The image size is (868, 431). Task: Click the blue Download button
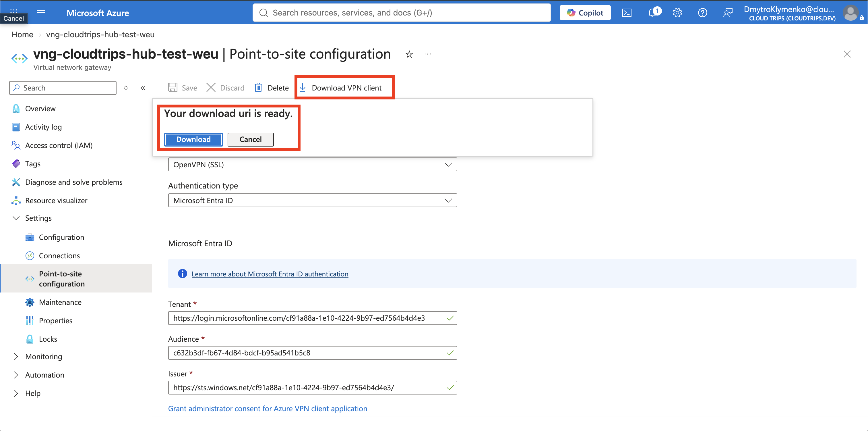point(193,139)
